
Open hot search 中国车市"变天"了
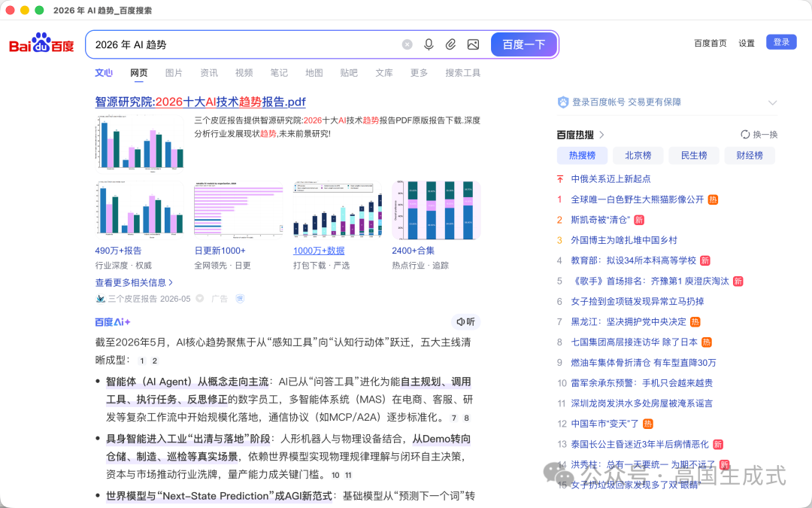(604, 424)
